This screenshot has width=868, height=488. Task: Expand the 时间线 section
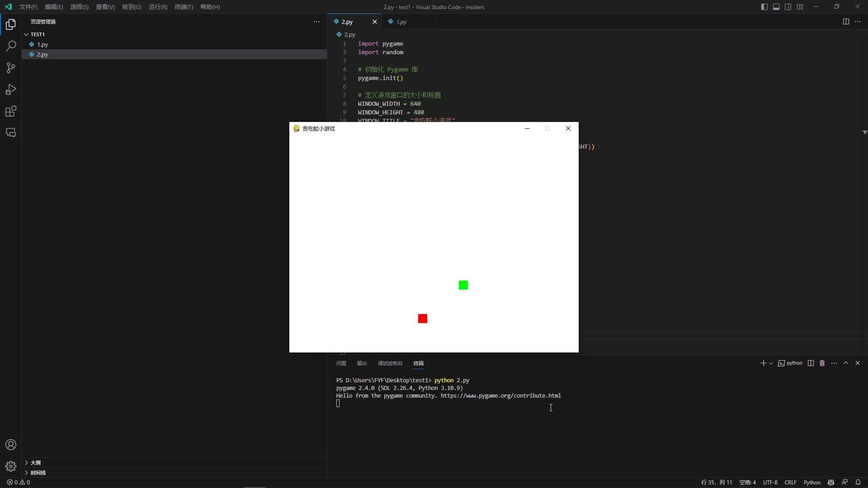coord(37,472)
